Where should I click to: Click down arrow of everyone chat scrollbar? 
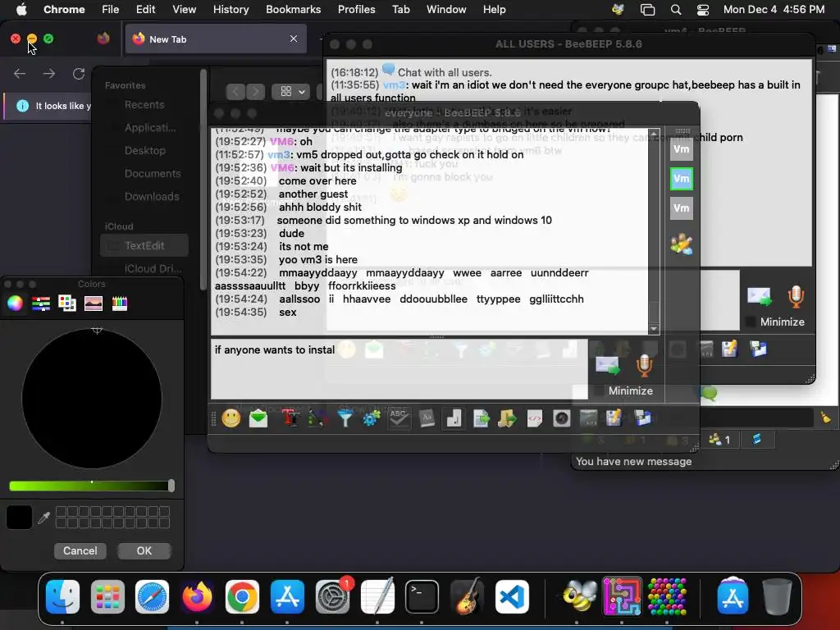[654, 329]
